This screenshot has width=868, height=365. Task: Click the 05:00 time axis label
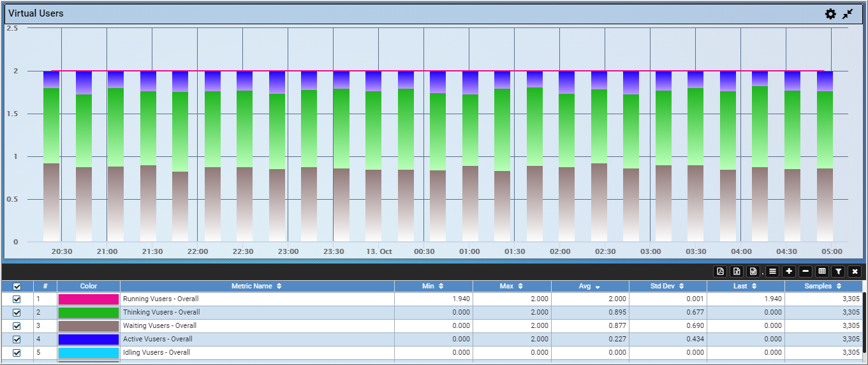(832, 251)
